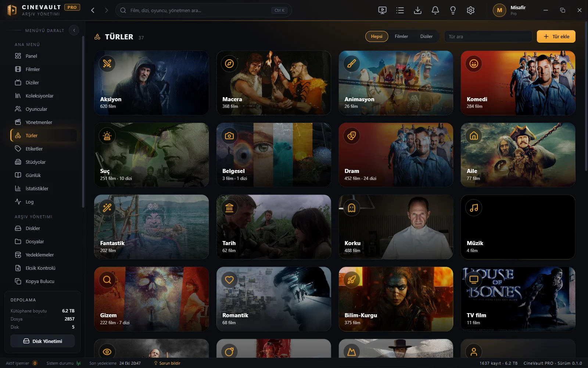Open Stüdyolar in the sidebar
Viewport: 588px width, 368px height.
click(44, 162)
